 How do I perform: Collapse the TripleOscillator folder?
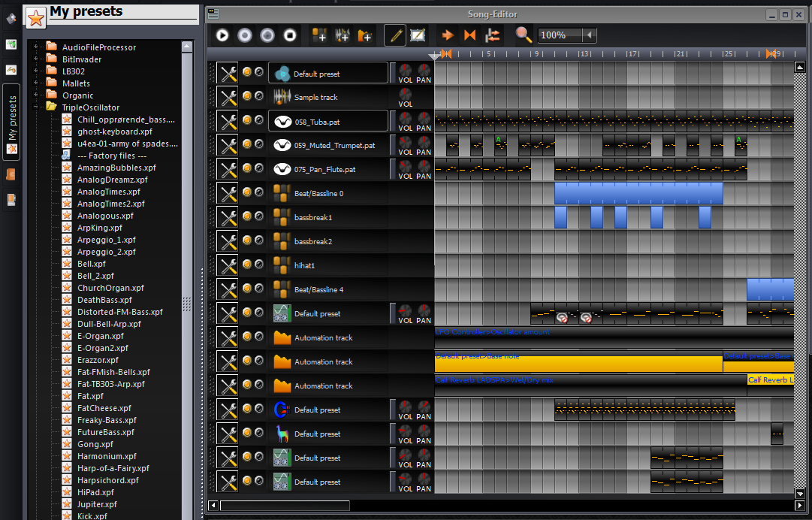pyautogui.click(x=35, y=107)
